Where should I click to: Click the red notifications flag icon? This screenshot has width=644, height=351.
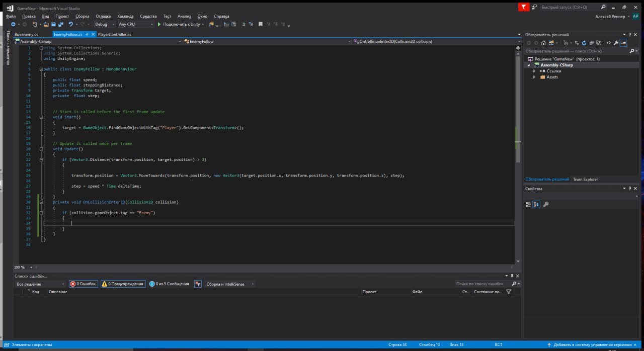pyautogui.click(x=524, y=7)
